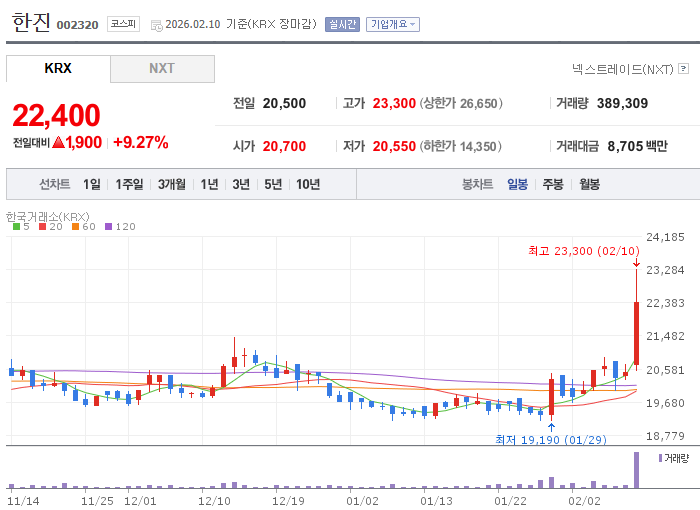Click the 실시간 badge button
700x510 pixels.
342,24
